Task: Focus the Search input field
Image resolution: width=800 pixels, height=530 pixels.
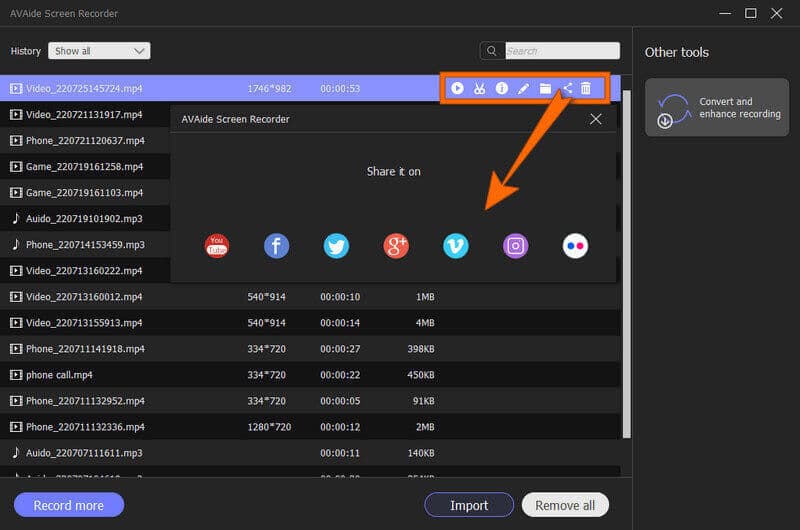Action: 562,51
